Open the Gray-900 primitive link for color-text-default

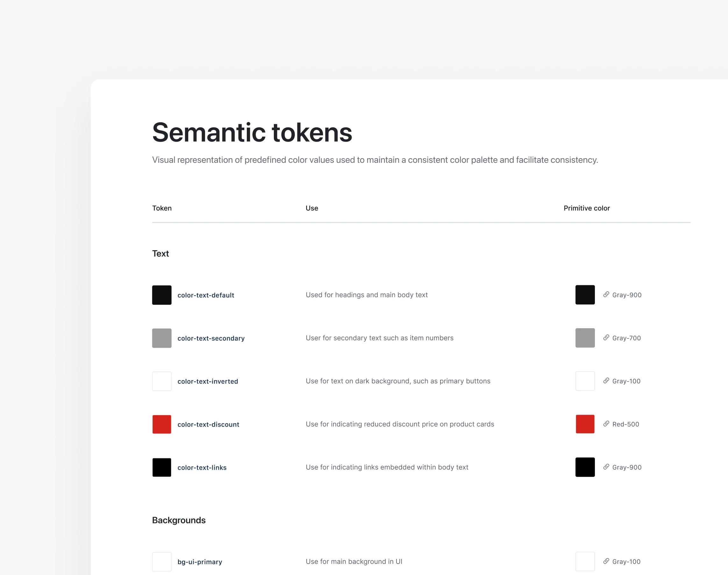point(627,295)
